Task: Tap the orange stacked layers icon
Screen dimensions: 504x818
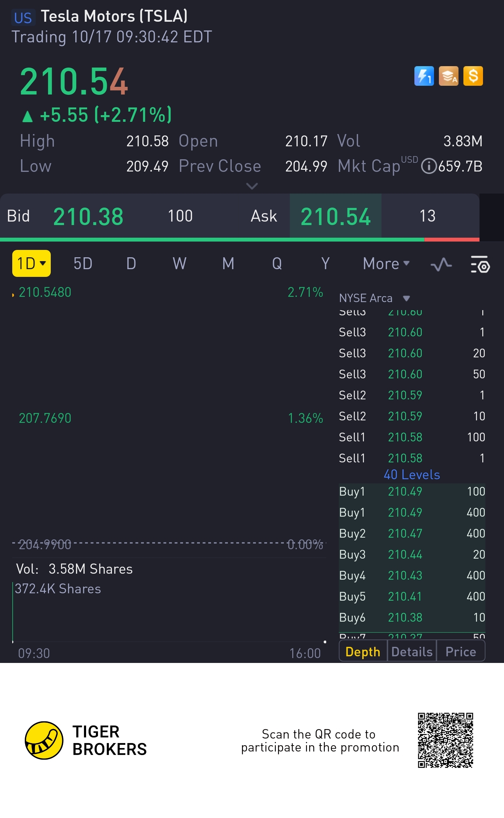Action: coord(448,76)
